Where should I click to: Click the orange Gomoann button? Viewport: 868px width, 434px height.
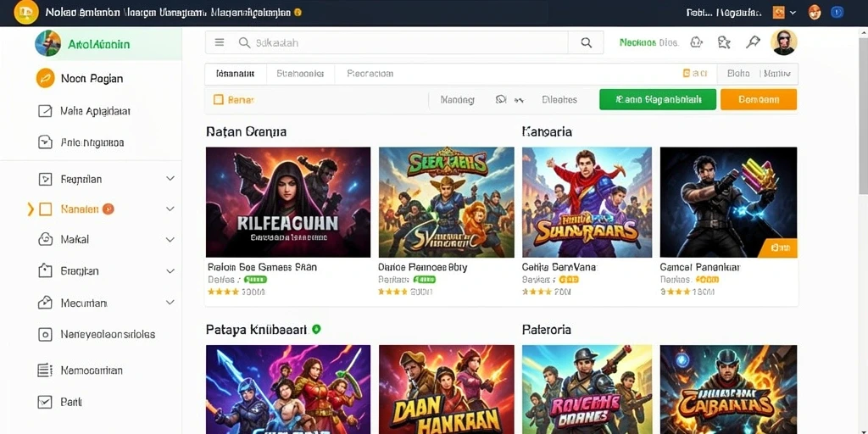pos(759,100)
